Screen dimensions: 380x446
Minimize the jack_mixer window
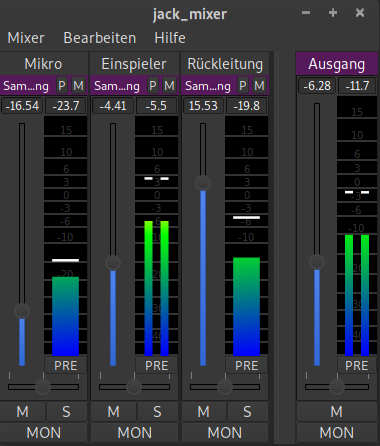click(306, 13)
